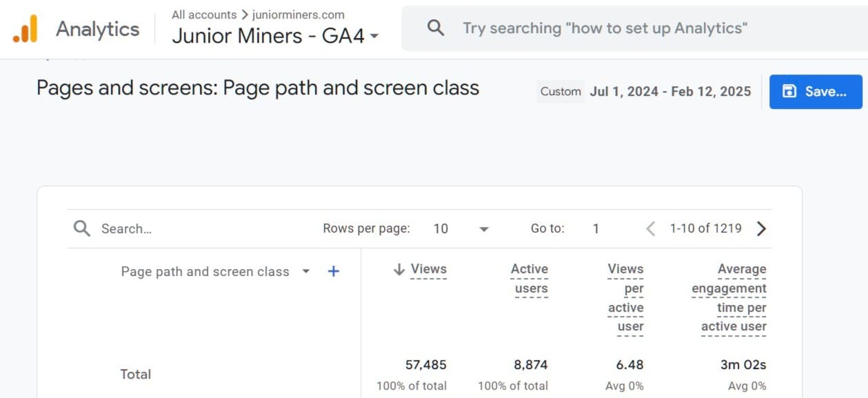Viewport: 868px width, 398px height.
Task: Click the table Search input field
Action: coord(200,229)
